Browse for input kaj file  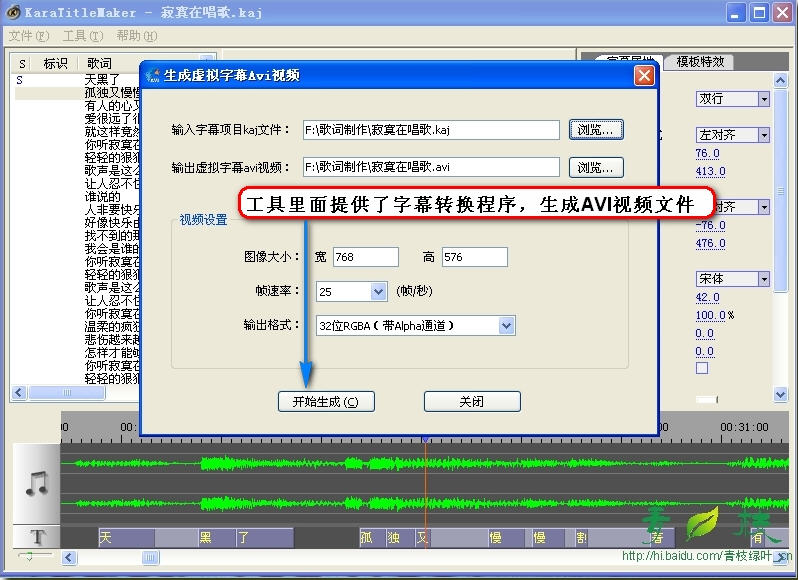[596, 130]
